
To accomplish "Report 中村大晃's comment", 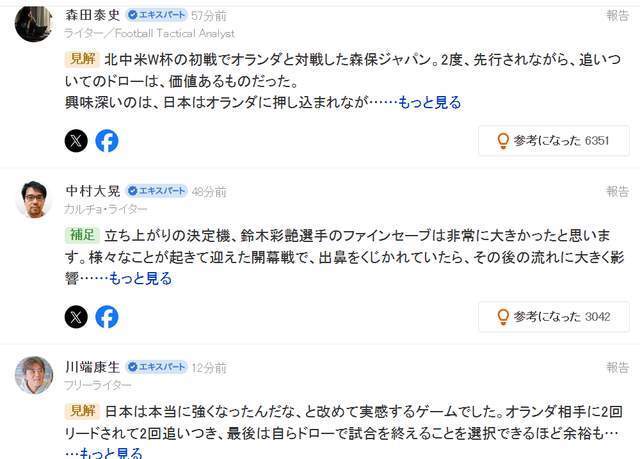I will (617, 191).
